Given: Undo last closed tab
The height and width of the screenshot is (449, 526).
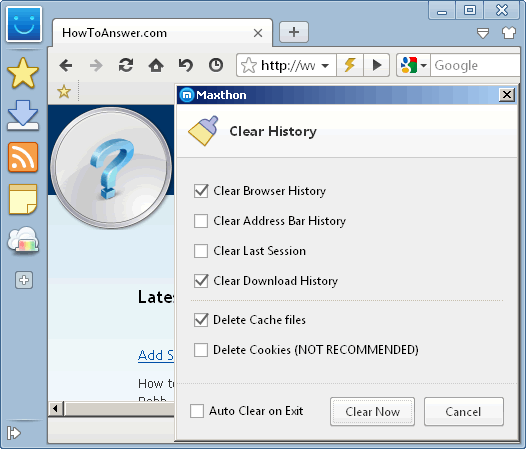Looking at the screenshot, I should (x=186, y=65).
